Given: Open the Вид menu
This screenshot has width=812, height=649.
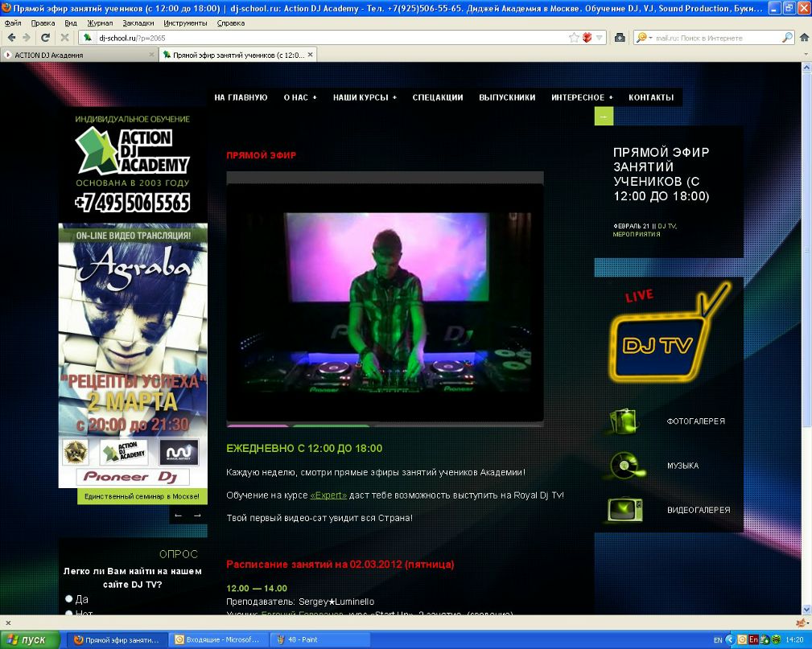Looking at the screenshot, I should click(x=71, y=23).
